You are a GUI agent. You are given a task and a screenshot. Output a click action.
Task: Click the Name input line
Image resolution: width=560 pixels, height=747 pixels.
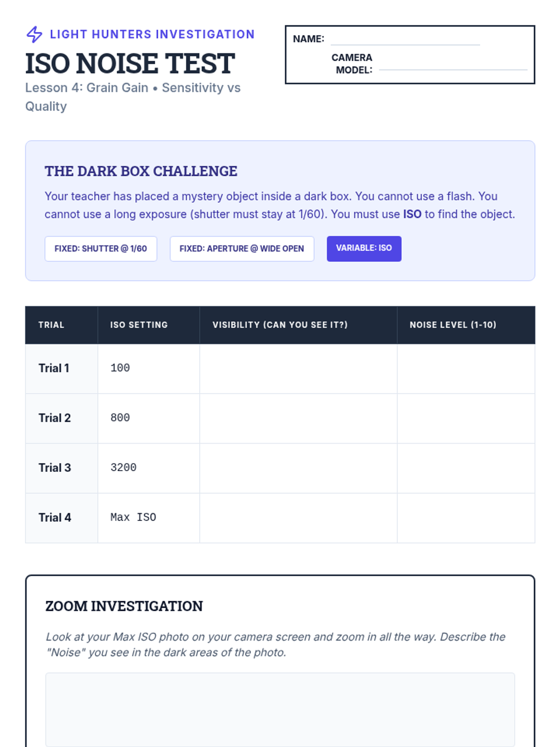[405, 40]
